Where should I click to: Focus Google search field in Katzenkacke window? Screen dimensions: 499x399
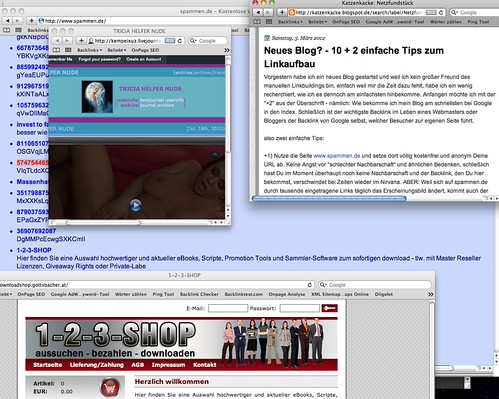tap(475, 12)
